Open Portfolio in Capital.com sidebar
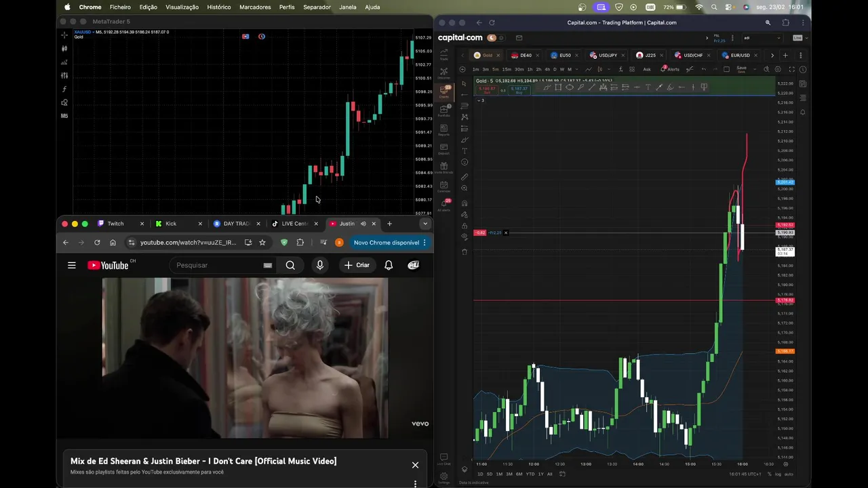868x488 pixels. point(444,110)
